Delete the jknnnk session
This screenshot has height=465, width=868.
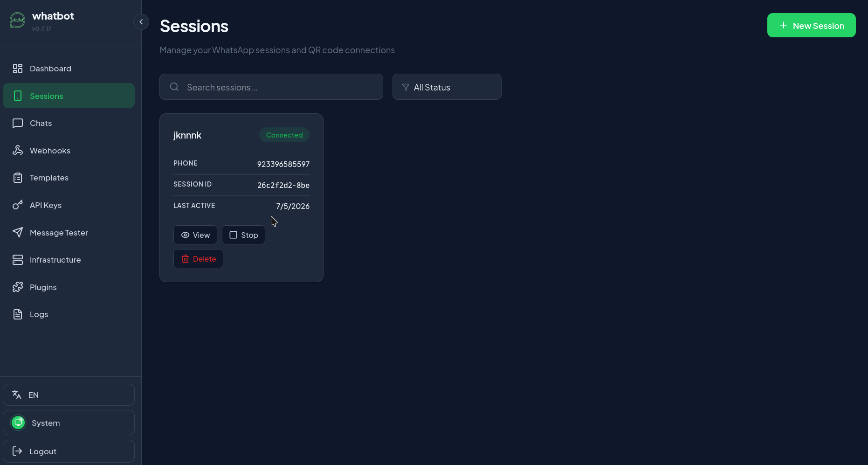[199, 259]
